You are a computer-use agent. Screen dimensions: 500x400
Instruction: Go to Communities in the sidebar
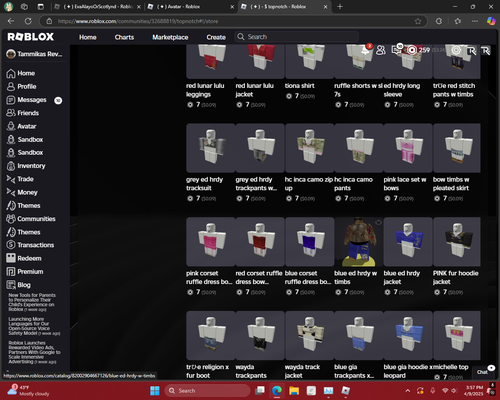(x=31, y=219)
